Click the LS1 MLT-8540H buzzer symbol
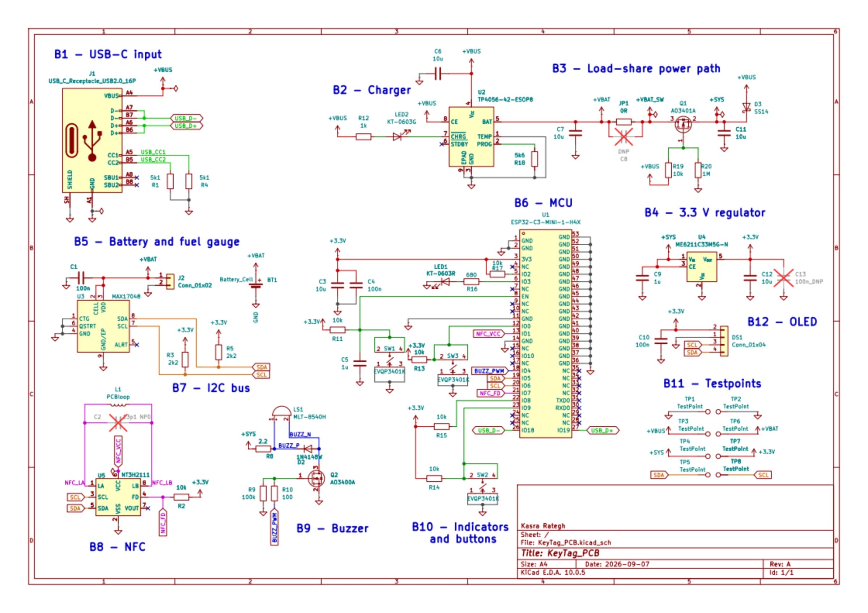 (x=282, y=414)
